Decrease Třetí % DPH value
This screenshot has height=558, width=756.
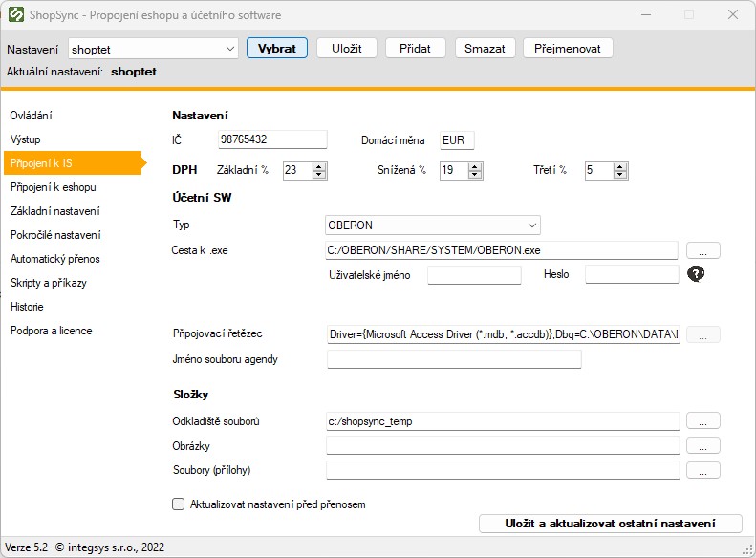(x=620, y=175)
